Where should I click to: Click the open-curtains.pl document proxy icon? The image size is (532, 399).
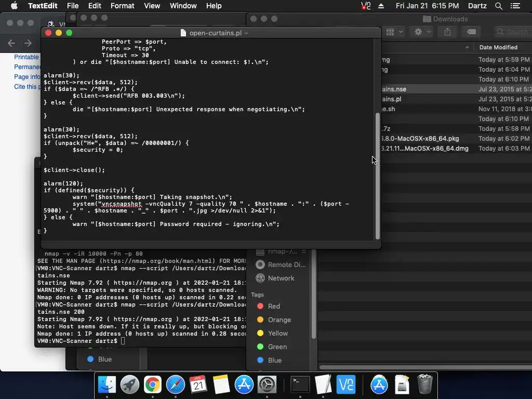click(183, 33)
